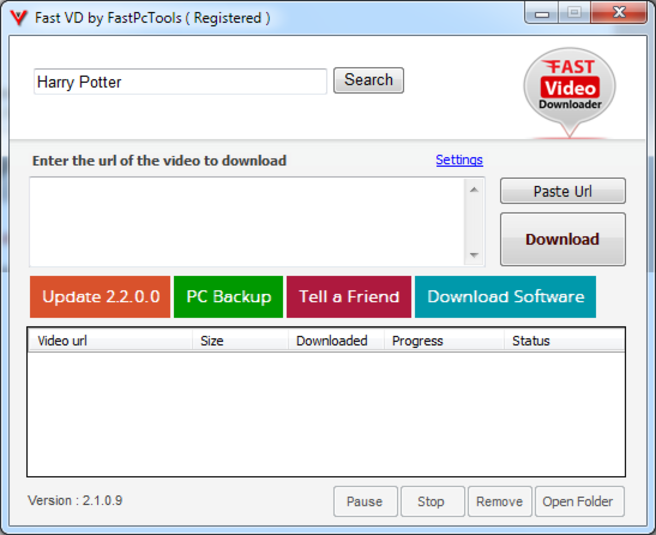Click inside the video URL text area
Image resolution: width=656 pixels, height=535 pixels.
click(x=247, y=222)
